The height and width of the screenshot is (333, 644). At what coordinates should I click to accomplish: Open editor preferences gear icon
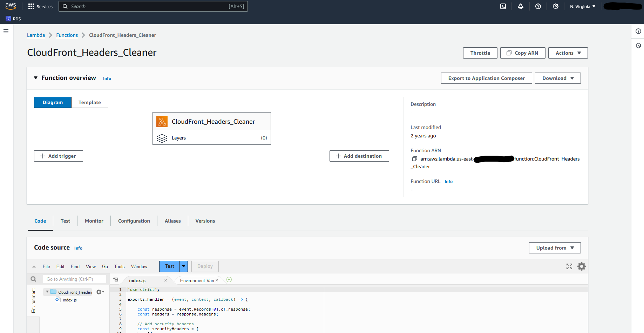tap(582, 266)
